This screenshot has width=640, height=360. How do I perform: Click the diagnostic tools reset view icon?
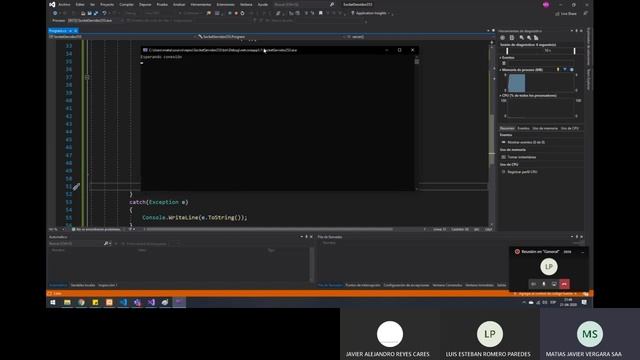tap(536, 38)
